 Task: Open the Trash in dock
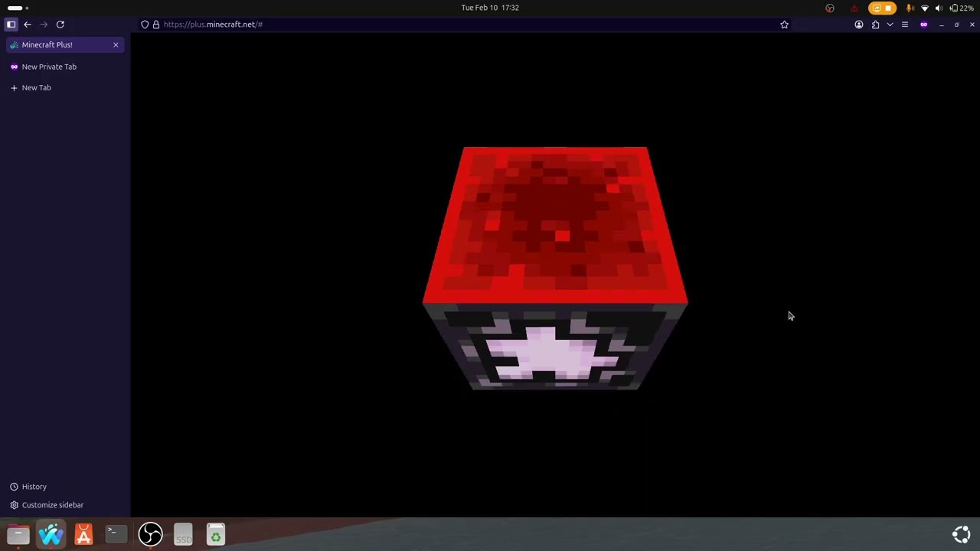click(216, 534)
